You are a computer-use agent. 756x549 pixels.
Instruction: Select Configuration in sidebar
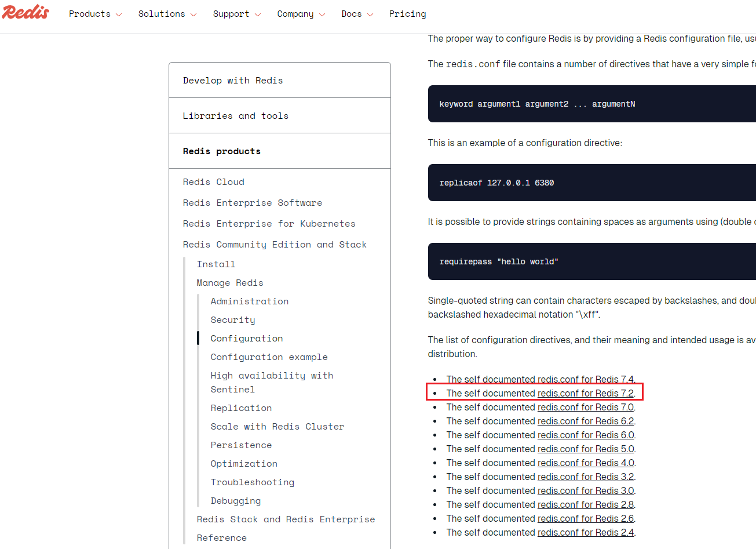click(x=247, y=339)
